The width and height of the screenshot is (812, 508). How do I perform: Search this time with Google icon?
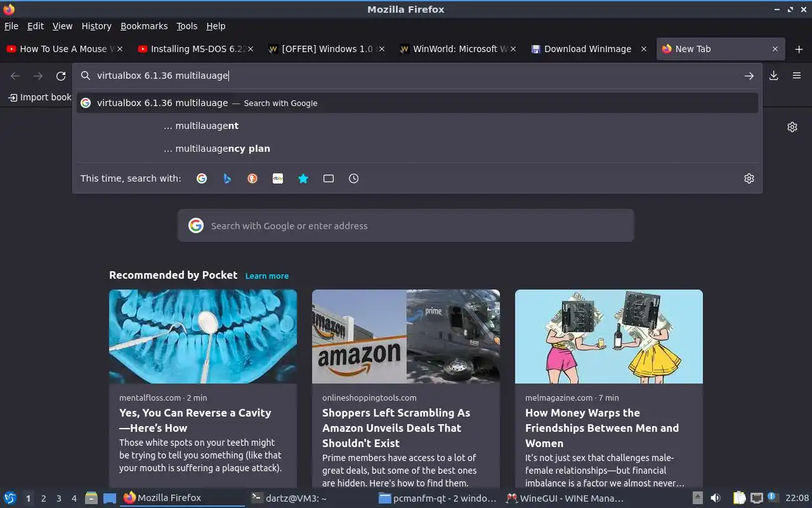[202, 178]
